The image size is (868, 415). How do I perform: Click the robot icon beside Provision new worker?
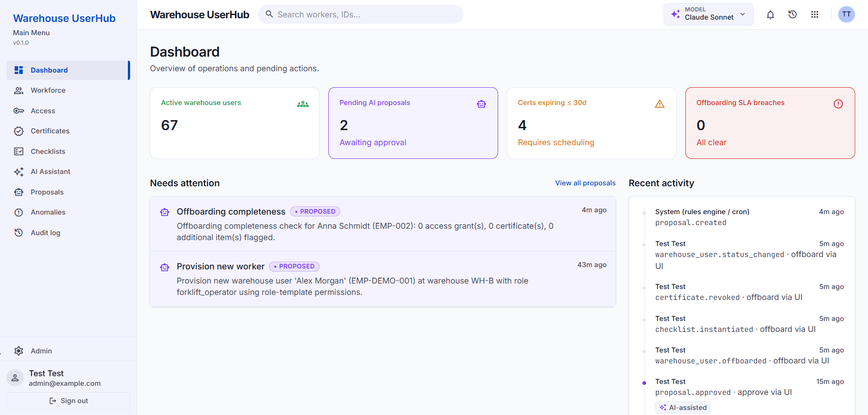tap(165, 267)
